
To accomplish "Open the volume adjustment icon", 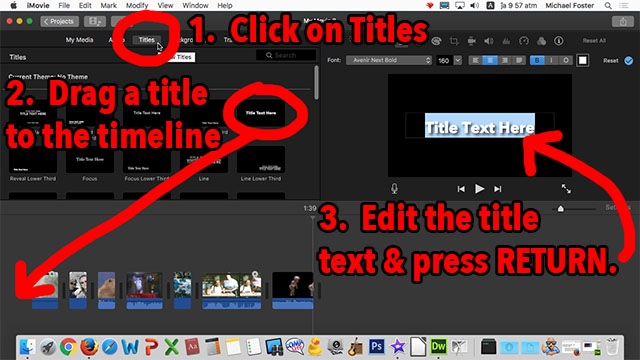I will [489, 41].
